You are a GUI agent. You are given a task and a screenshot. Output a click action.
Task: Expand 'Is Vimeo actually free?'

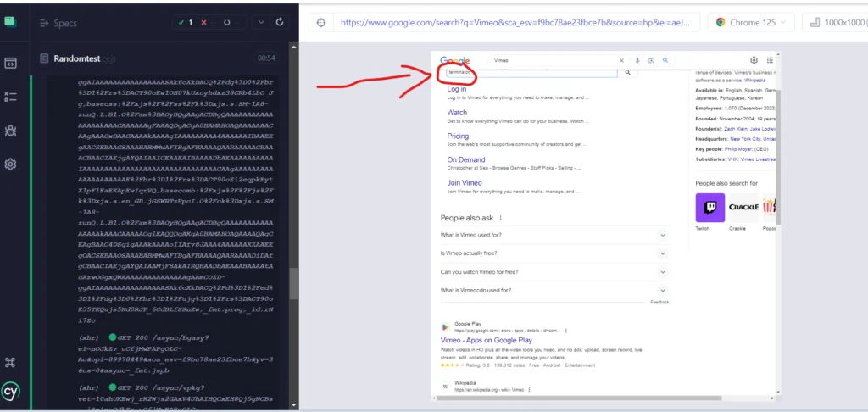point(554,253)
